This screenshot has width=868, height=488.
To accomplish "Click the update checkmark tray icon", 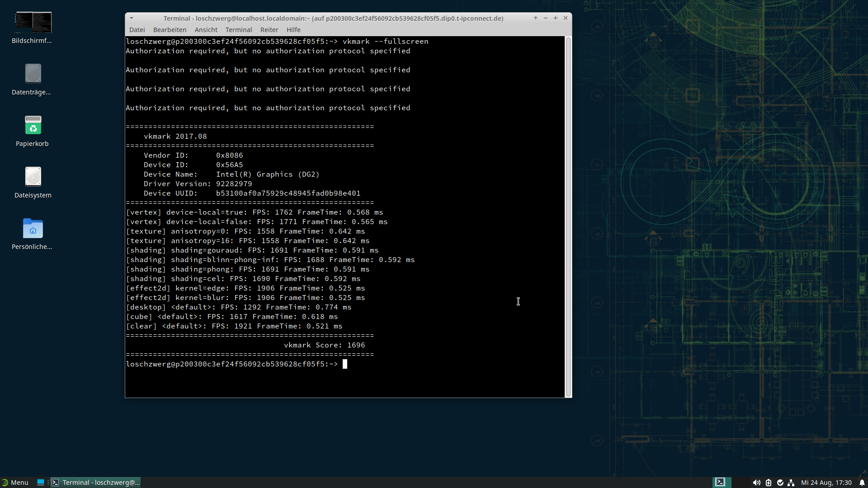I will tap(780, 483).
